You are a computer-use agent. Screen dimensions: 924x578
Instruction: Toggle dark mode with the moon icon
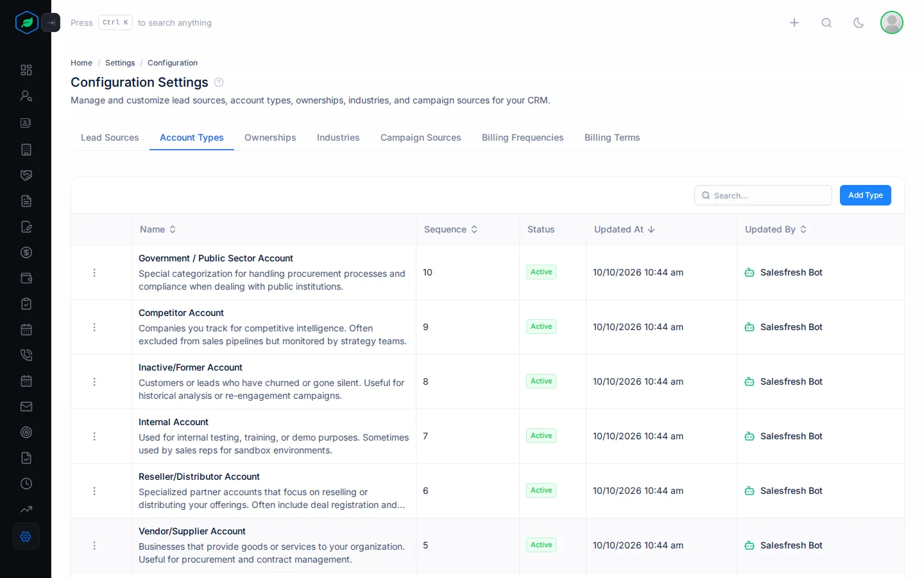point(859,22)
